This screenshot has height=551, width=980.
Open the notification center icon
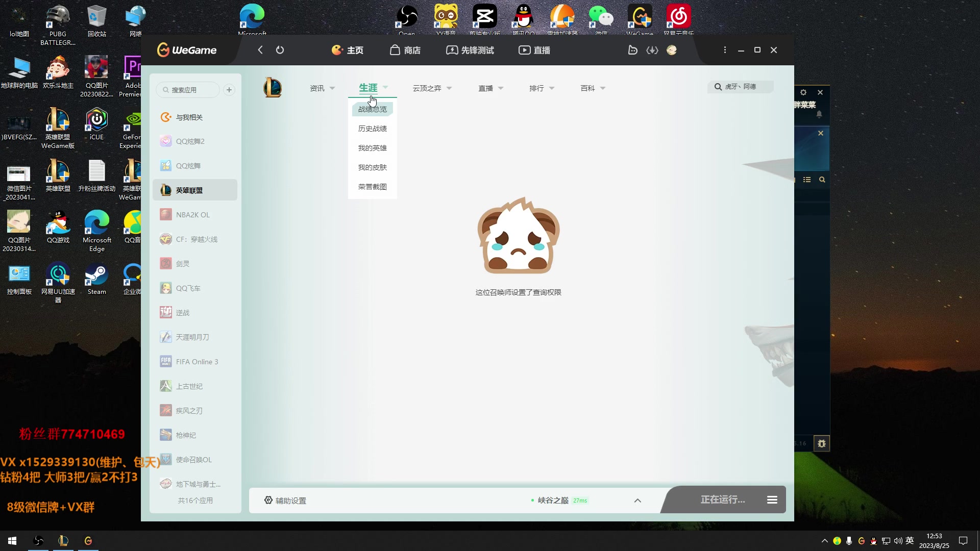click(x=963, y=541)
